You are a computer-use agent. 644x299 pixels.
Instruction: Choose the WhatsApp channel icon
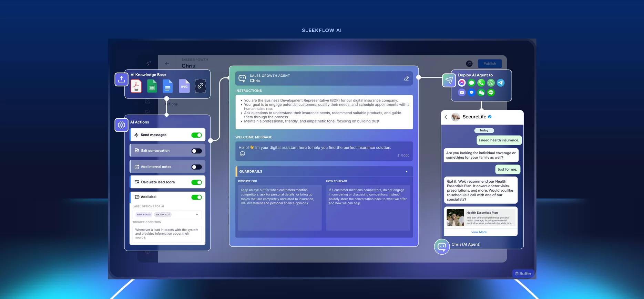491,83
